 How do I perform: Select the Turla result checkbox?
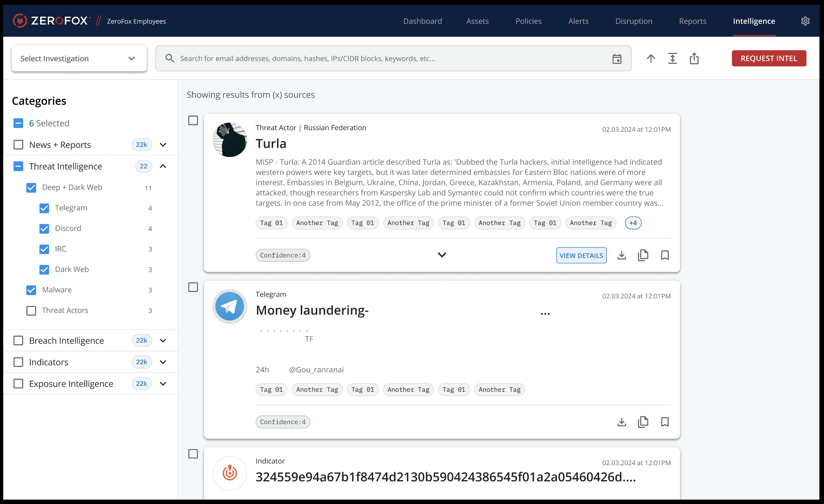coord(193,121)
